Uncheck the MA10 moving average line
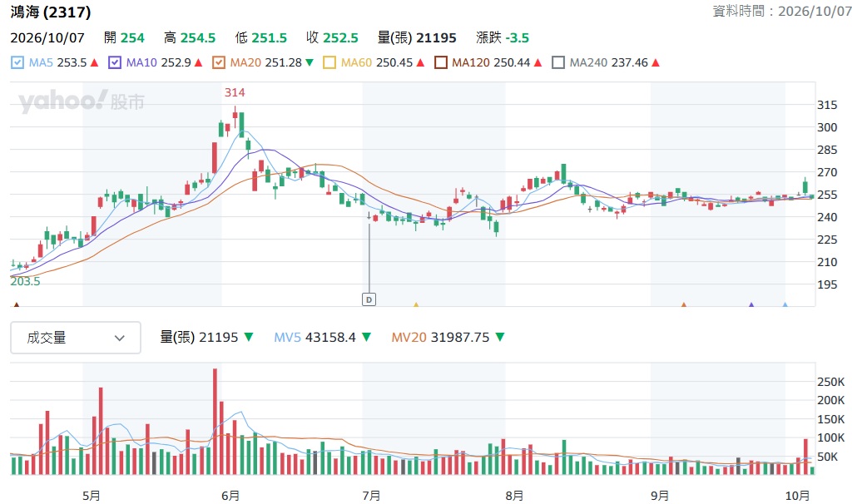Image resolution: width=852 pixels, height=504 pixels. (115, 62)
